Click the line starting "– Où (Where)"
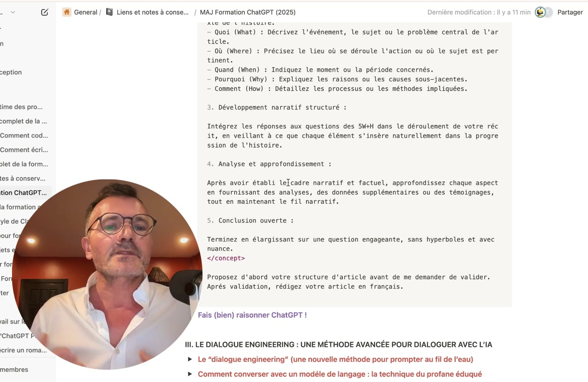This screenshot has width=588, height=382. 353,56
